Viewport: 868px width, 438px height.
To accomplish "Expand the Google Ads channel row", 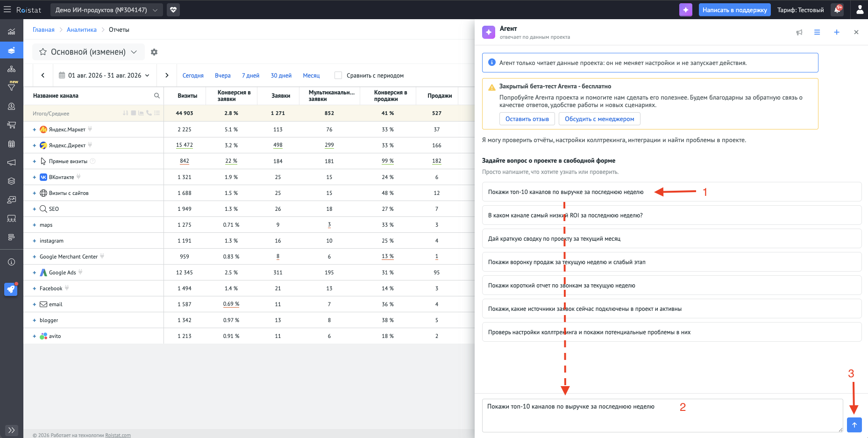I will click(x=34, y=273).
